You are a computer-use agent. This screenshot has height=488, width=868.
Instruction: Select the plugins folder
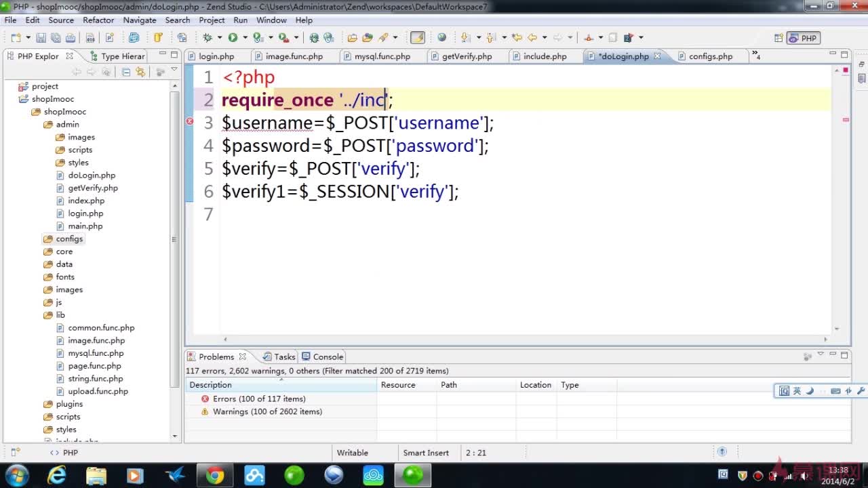(69, 404)
